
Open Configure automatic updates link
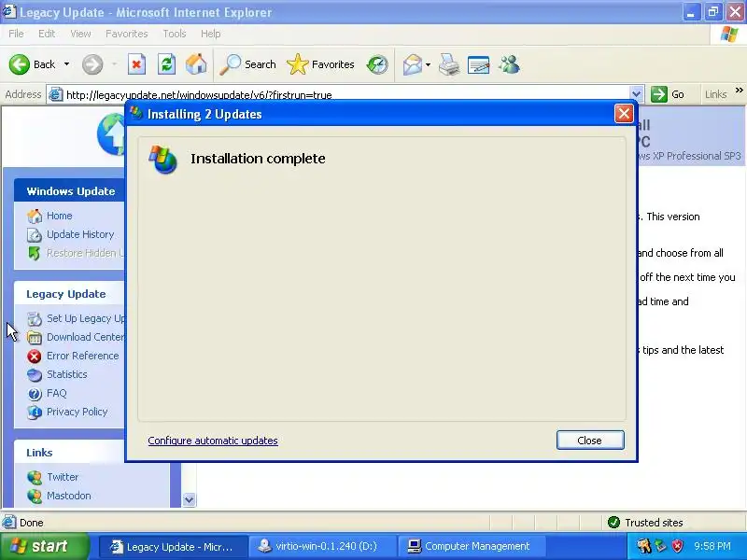pos(213,441)
